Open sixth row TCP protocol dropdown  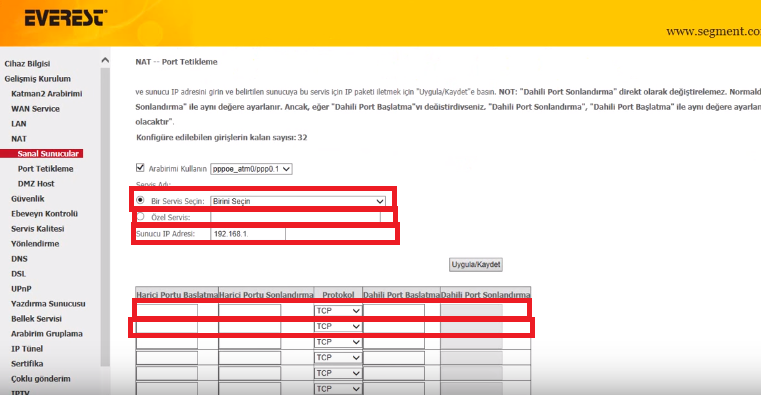[x=338, y=389]
